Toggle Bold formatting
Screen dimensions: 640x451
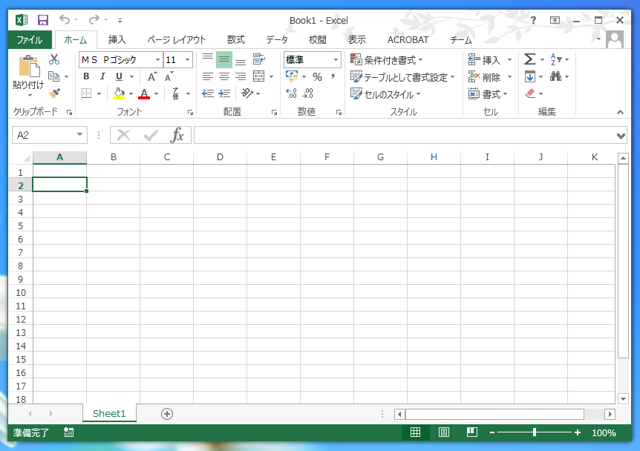pyautogui.click(x=86, y=76)
